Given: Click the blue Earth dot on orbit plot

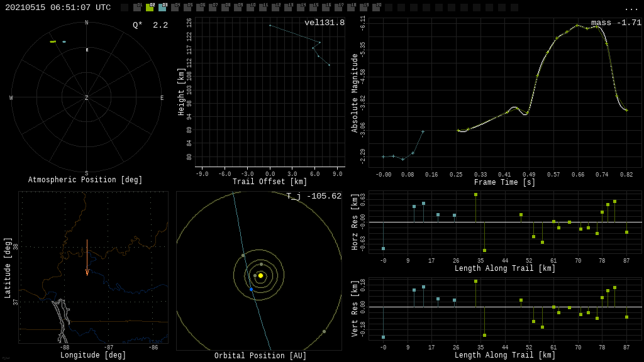Looking at the screenshot, I should point(251,289).
